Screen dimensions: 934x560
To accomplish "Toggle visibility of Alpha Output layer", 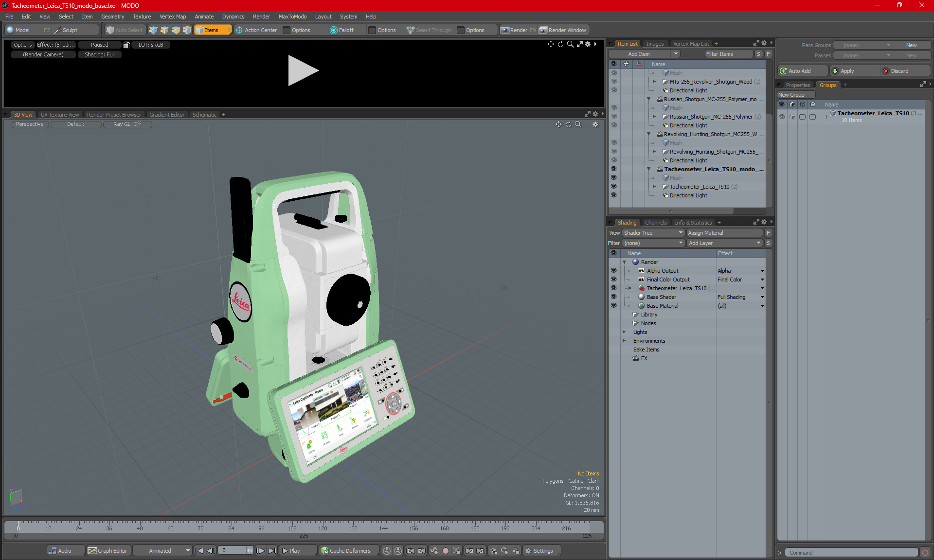I will pos(613,271).
